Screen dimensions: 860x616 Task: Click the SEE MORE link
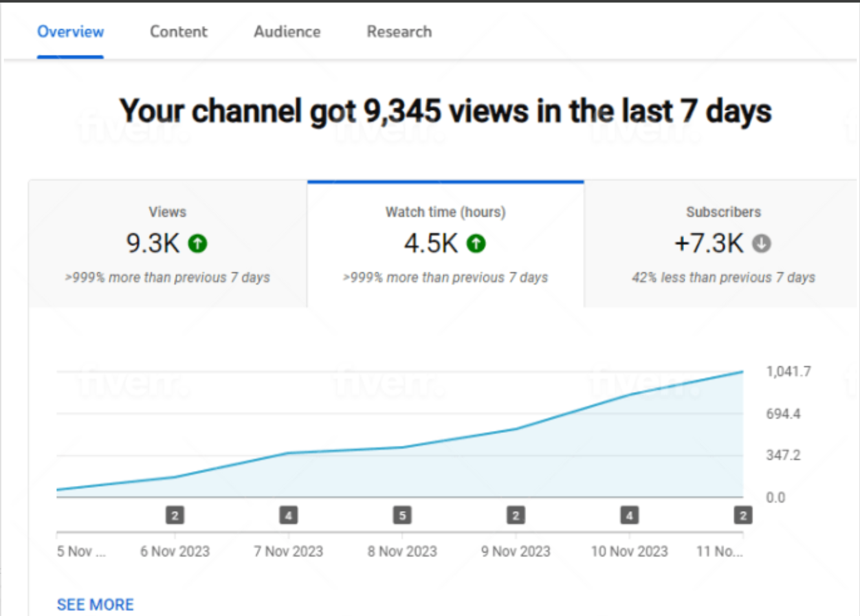95,604
